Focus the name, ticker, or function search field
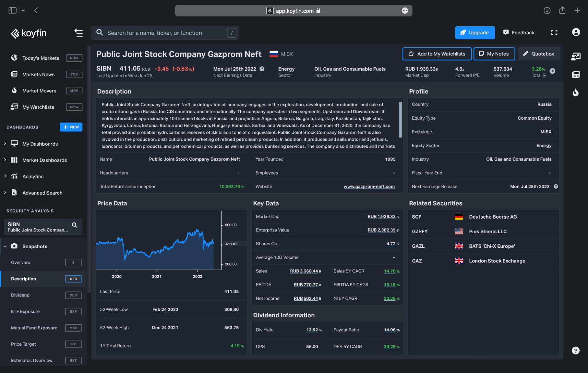Viewport: 588px width, 373px height. tap(165, 33)
